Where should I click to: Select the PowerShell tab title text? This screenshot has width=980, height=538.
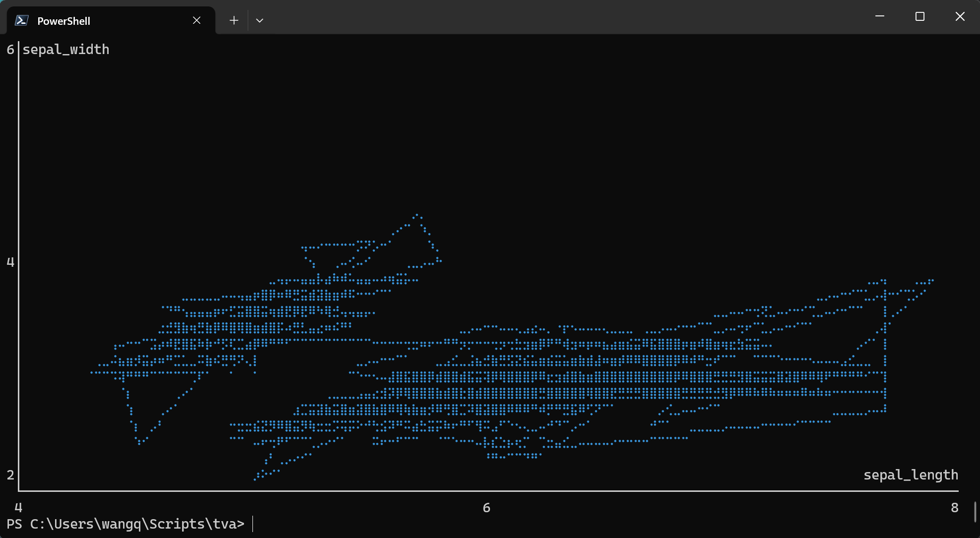pos(64,20)
